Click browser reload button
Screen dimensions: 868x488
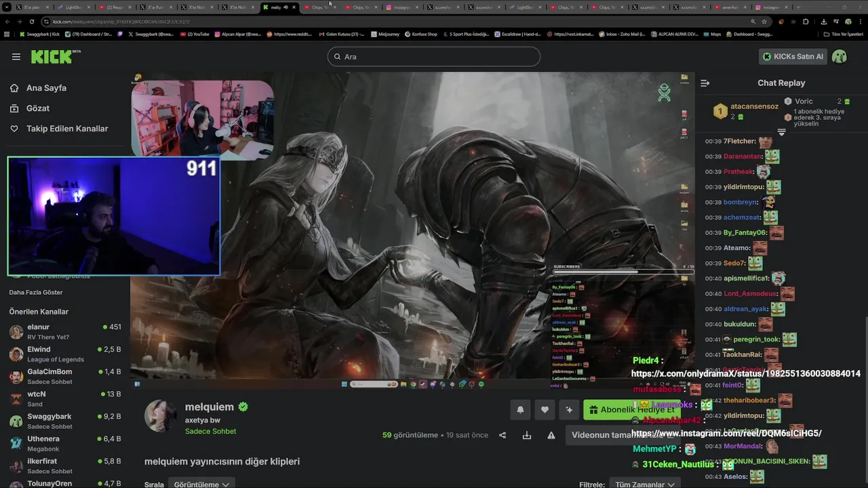32,22
